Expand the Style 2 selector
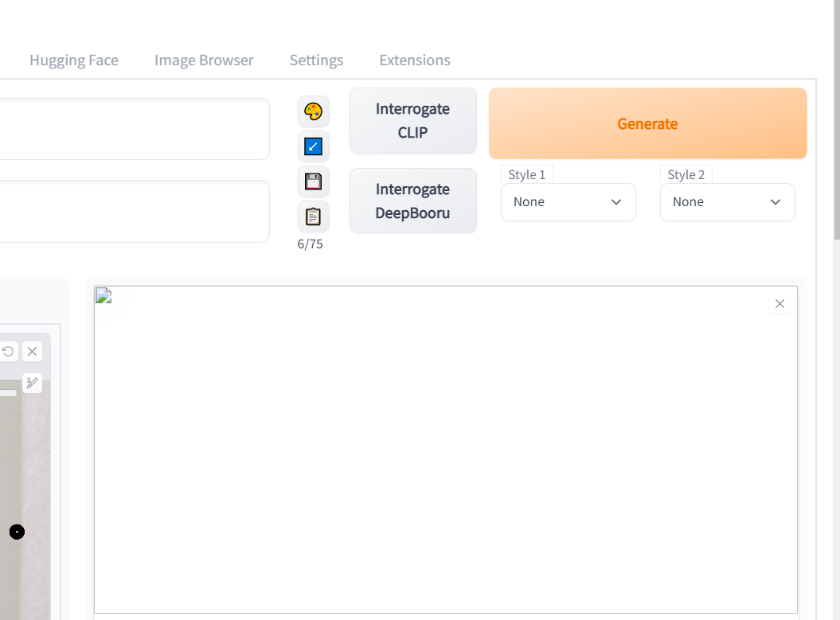The width and height of the screenshot is (840, 620). pyautogui.click(x=727, y=202)
